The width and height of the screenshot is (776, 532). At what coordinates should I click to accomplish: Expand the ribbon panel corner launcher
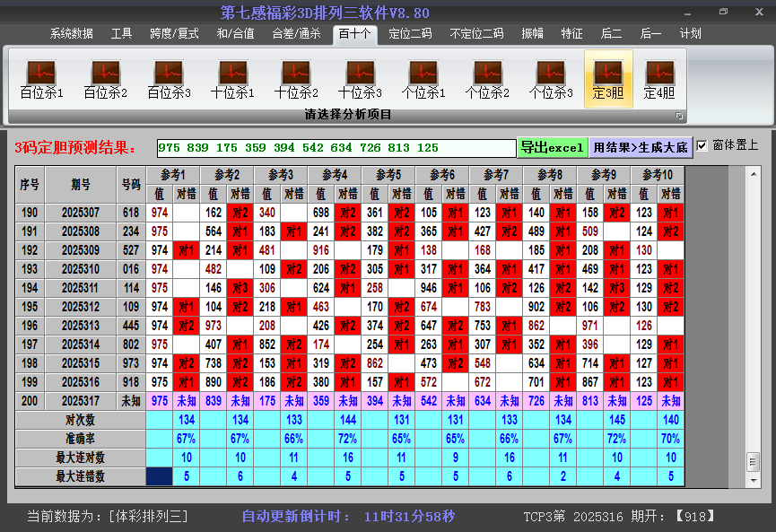pyautogui.click(x=679, y=116)
